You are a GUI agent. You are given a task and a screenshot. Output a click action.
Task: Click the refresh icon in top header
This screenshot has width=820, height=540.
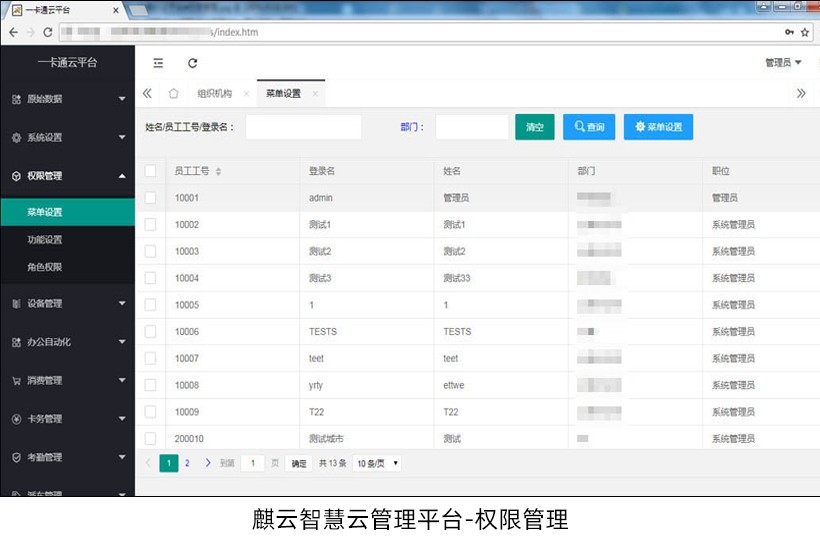coord(193,63)
